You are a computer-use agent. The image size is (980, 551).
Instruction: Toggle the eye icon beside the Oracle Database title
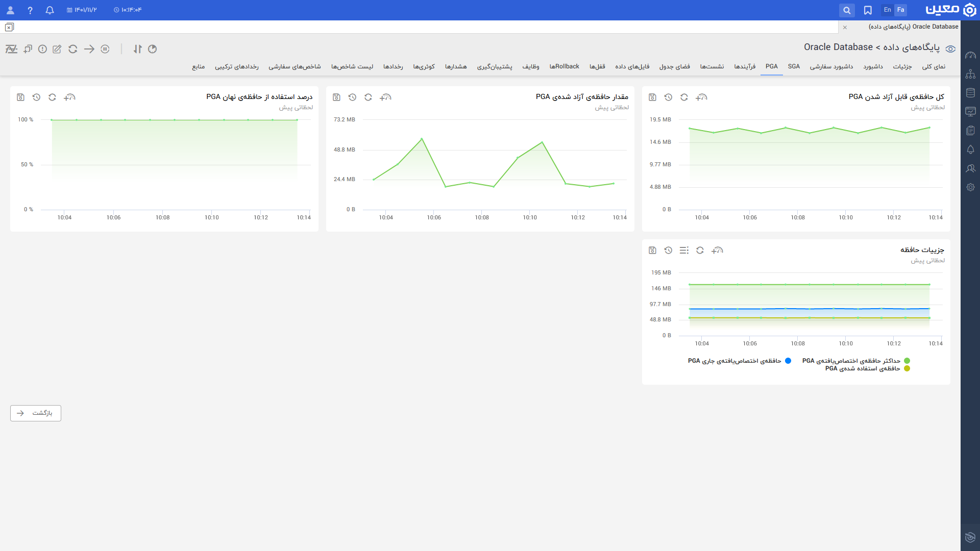click(950, 49)
